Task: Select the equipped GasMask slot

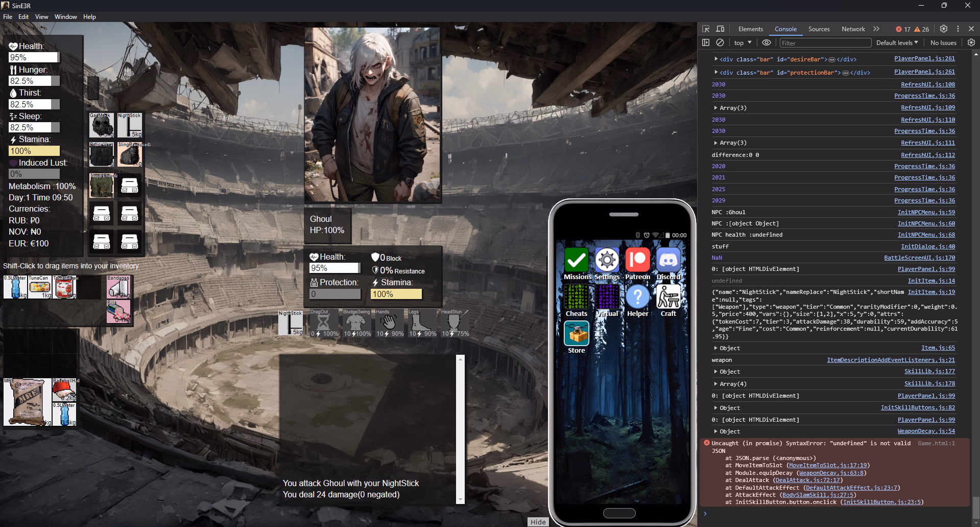Action: [102, 125]
